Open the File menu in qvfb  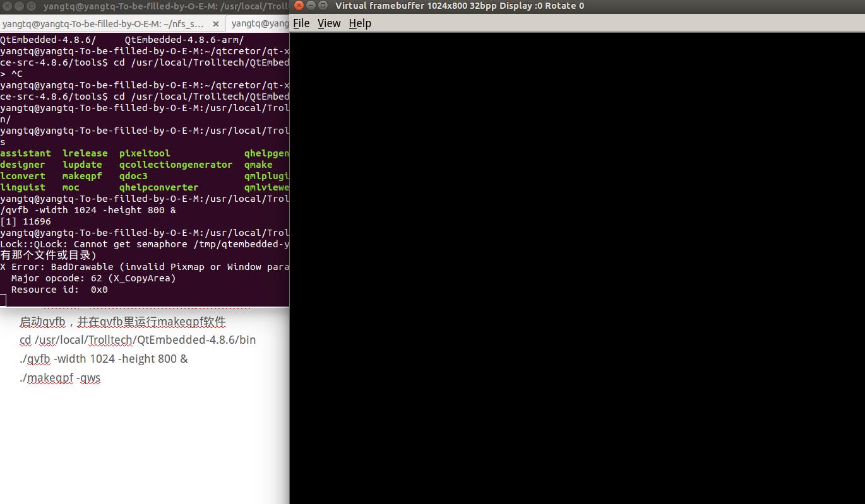pyautogui.click(x=301, y=23)
